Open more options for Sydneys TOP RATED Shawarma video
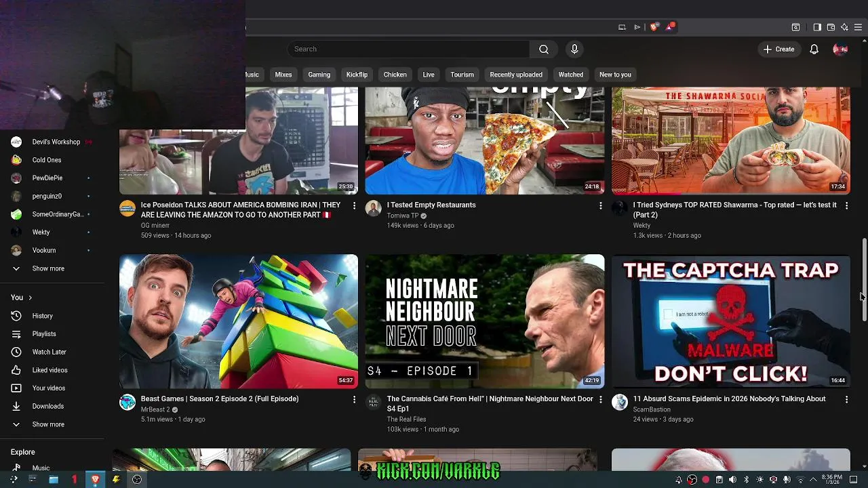The image size is (868, 488). pos(846,205)
